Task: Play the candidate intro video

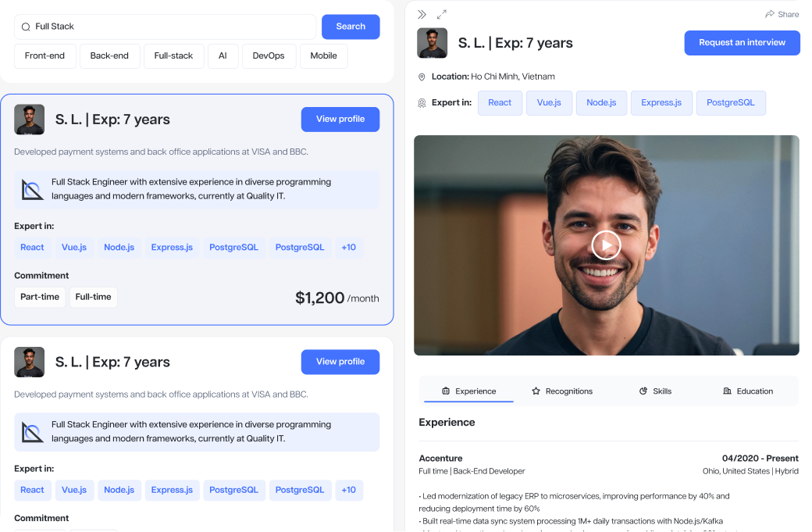Action: [606, 245]
